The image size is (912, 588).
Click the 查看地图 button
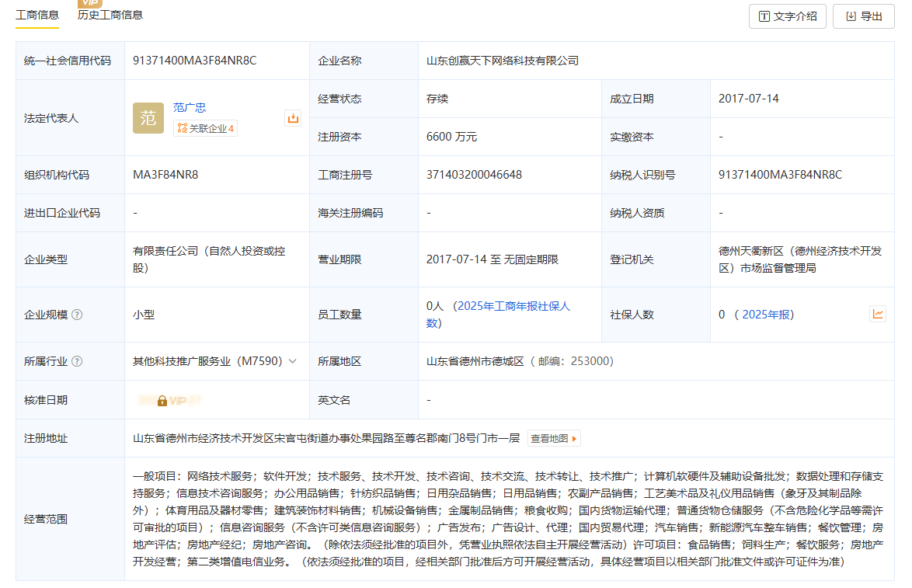pyautogui.click(x=554, y=439)
